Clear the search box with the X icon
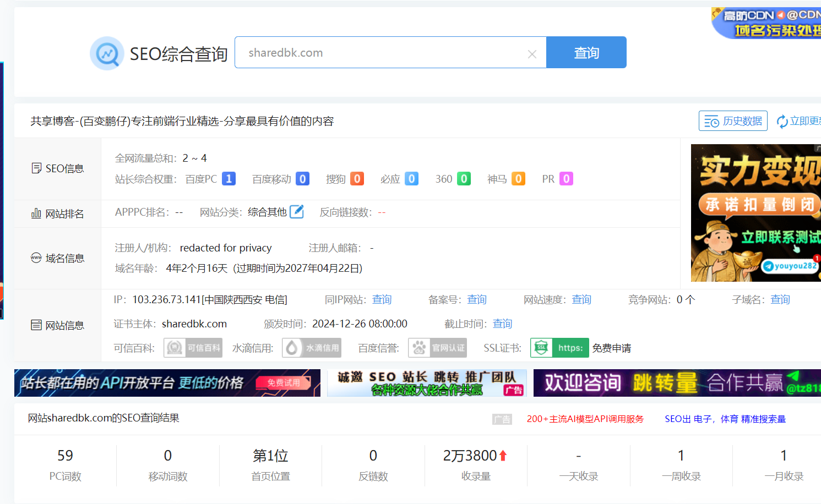The image size is (821, 504). point(532,54)
